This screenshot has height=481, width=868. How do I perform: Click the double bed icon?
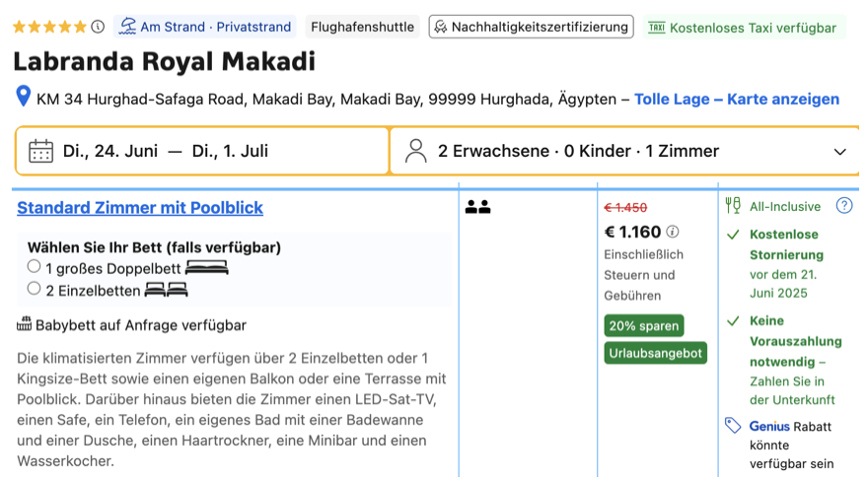pyautogui.click(x=206, y=268)
